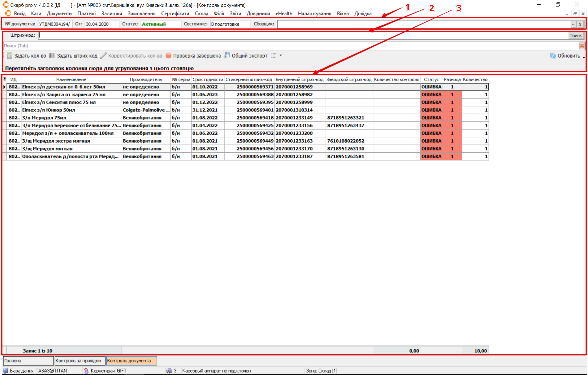Click the Обновить refresh icon
This screenshot has height=375, width=588.
[553, 56]
